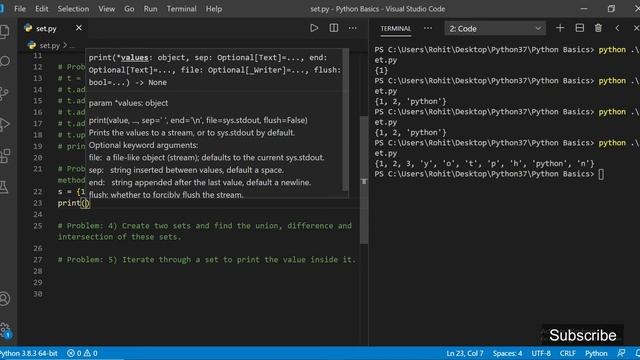Split the terminal
Screen dimensions: 640x360
tap(579, 28)
